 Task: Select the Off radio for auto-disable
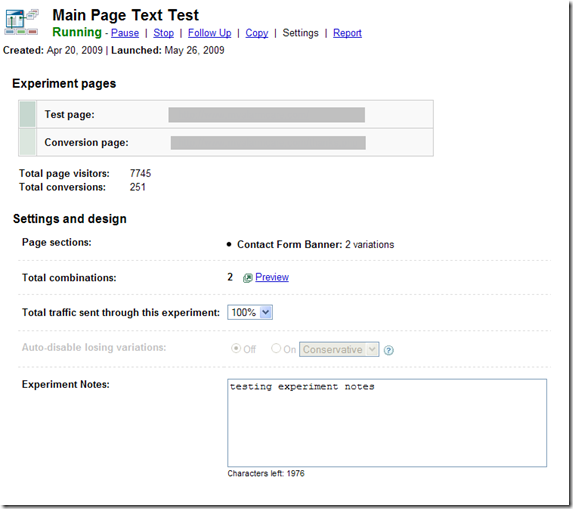(236, 349)
